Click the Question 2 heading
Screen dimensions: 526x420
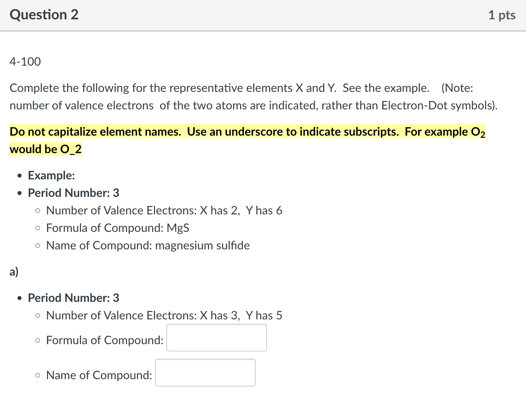coord(44,15)
